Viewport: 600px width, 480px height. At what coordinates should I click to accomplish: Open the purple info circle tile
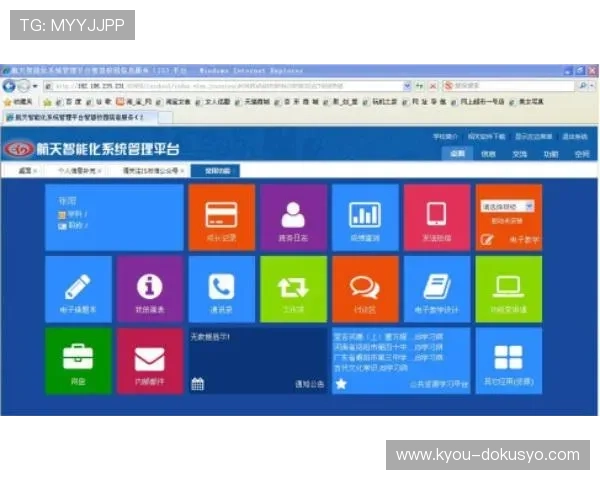[x=150, y=289]
